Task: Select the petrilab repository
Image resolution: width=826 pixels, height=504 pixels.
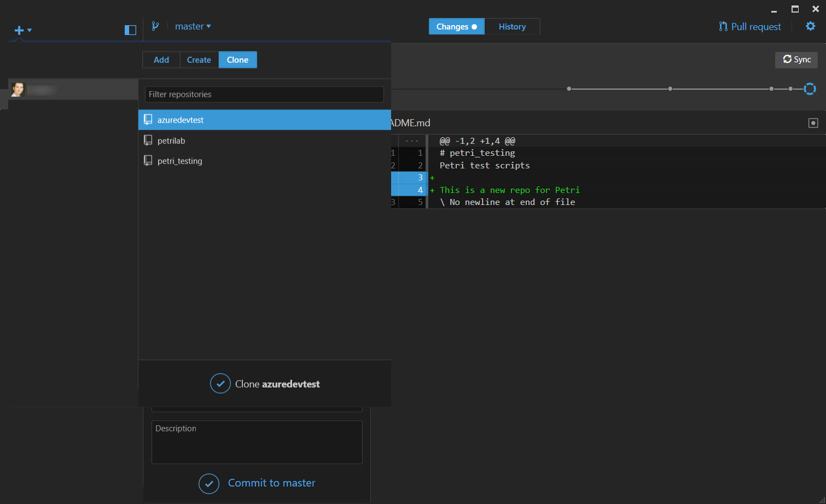Action: (x=265, y=140)
